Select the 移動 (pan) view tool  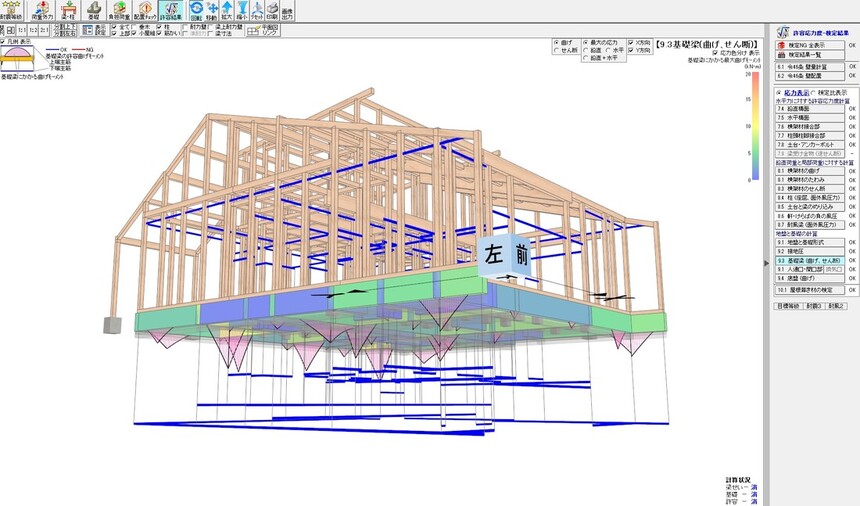click(212, 10)
